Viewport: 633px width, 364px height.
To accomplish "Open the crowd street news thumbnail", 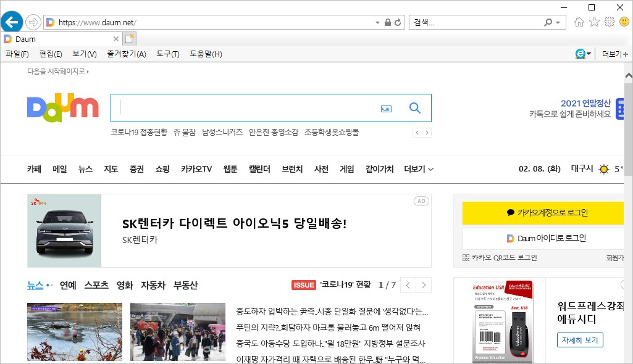I will click(178, 332).
